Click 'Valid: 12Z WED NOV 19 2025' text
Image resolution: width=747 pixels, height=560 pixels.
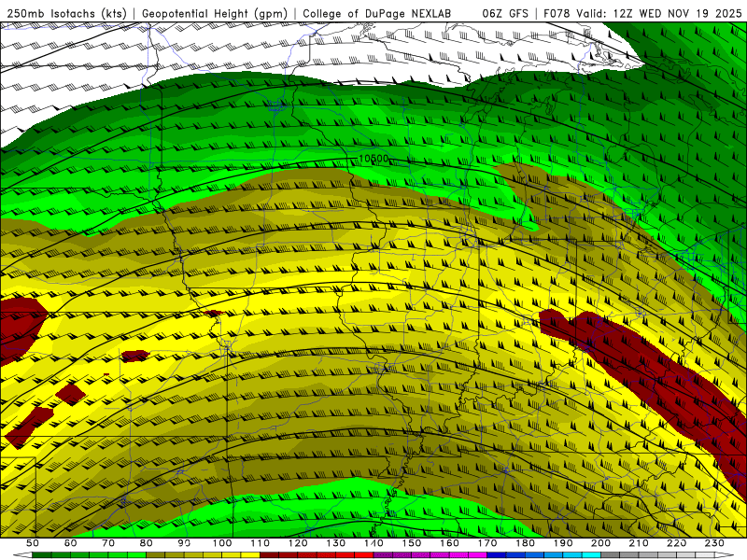pos(659,14)
